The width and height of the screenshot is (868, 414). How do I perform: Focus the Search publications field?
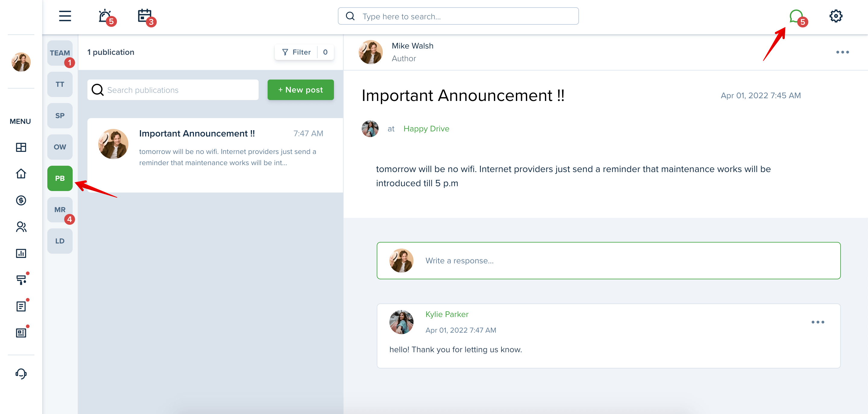click(173, 89)
